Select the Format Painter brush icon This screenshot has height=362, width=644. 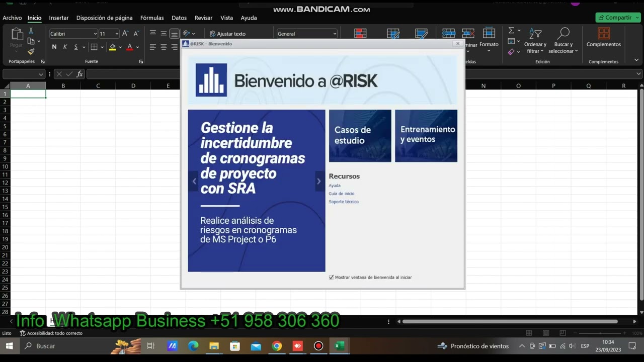tap(31, 51)
